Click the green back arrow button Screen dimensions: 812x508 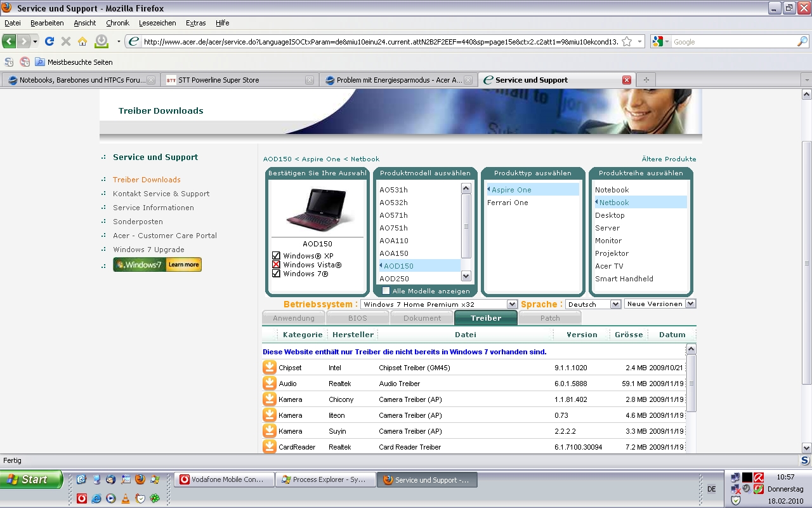tap(9, 41)
